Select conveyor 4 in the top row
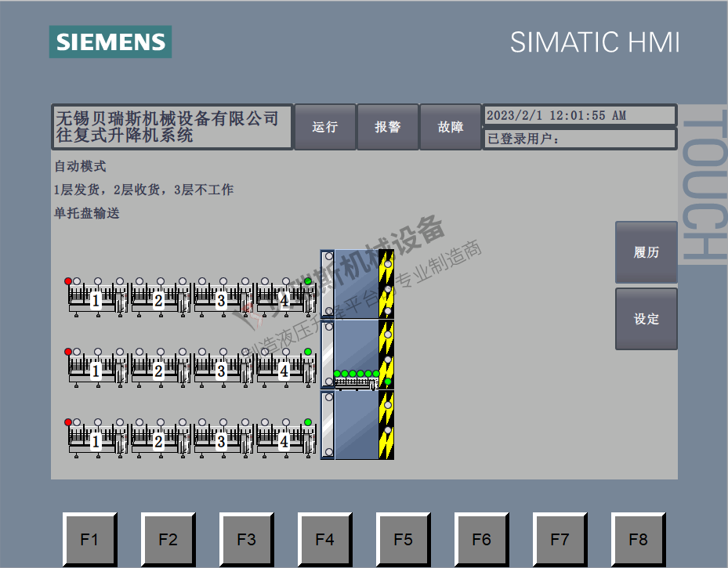728x568 pixels. pos(284,298)
